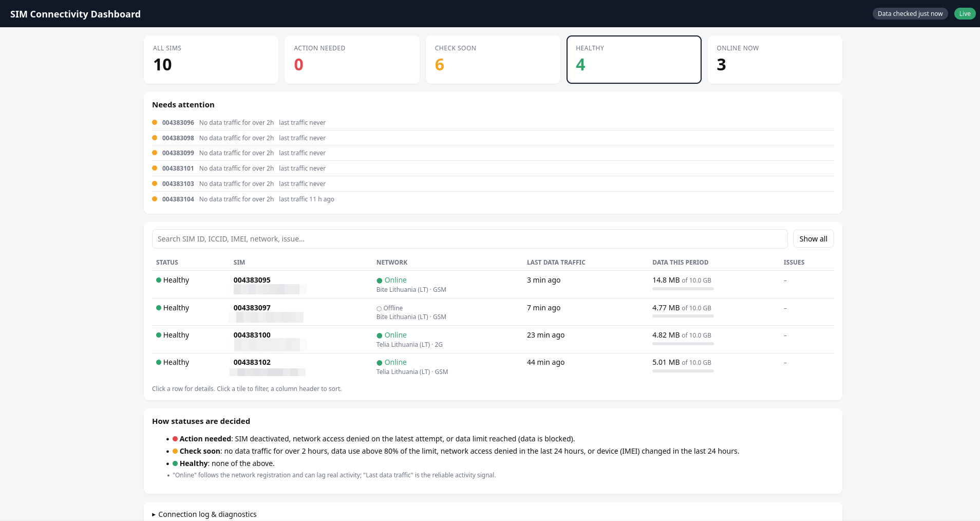The width and height of the screenshot is (980, 521).
Task: Click the red Action needed legend dot
Action: click(x=175, y=439)
